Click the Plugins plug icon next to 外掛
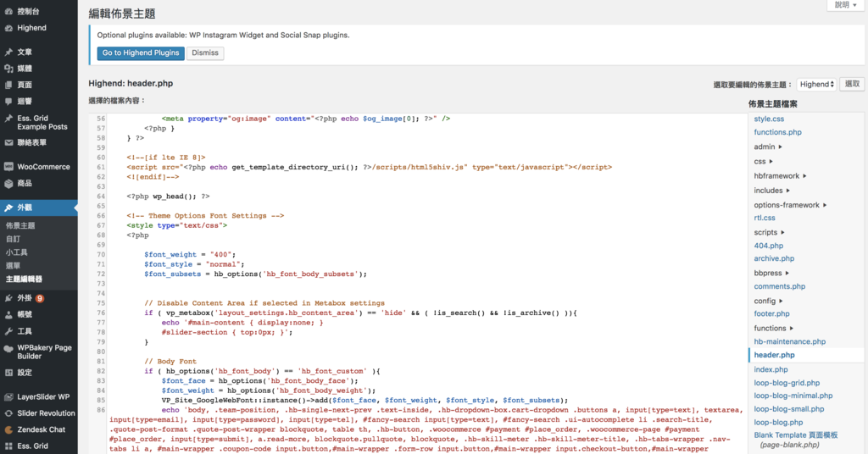Image resolution: width=868 pixels, height=454 pixels. pyautogui.click(x=8, y=298)
